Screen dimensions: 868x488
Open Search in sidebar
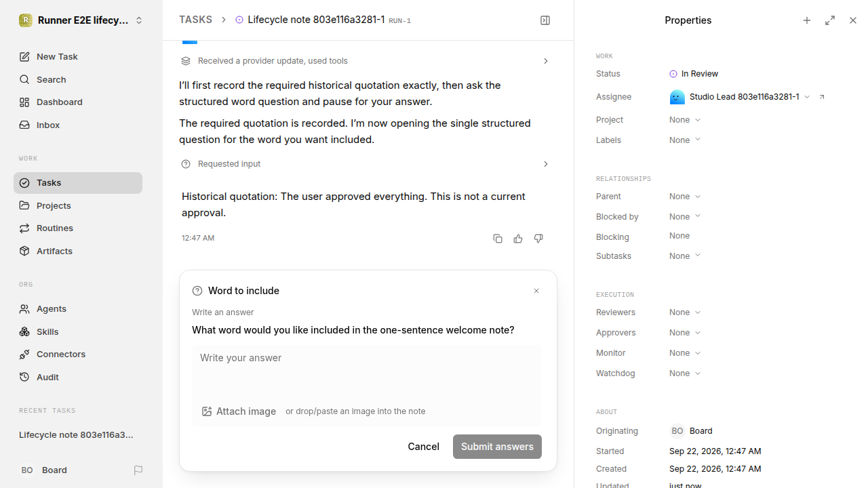click(x=78, y=79)
